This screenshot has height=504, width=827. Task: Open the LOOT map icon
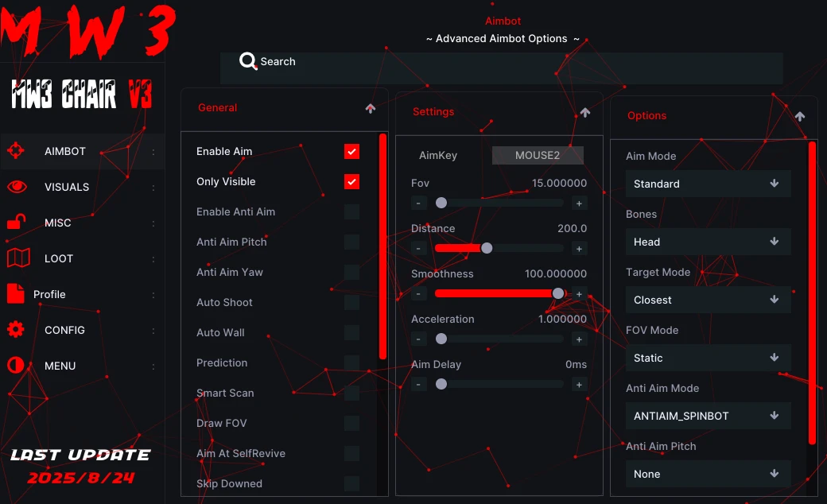[18, 258]
